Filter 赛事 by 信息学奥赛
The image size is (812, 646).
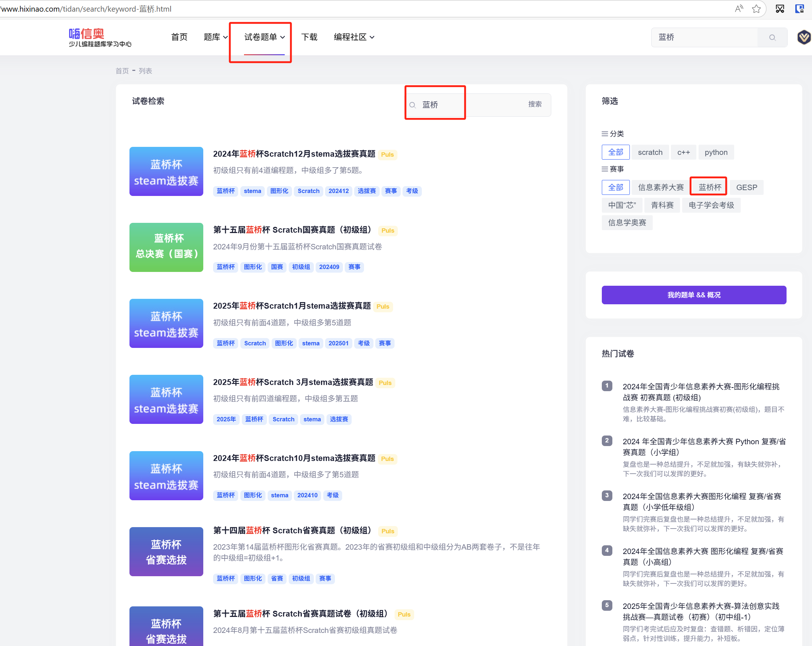(627, 222)
